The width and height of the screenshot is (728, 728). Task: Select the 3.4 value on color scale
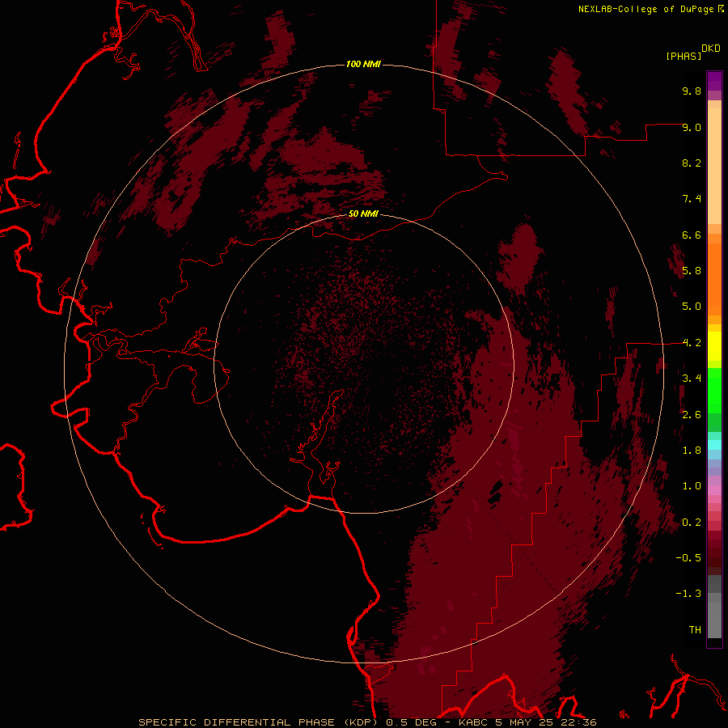[x=692, y=379]
